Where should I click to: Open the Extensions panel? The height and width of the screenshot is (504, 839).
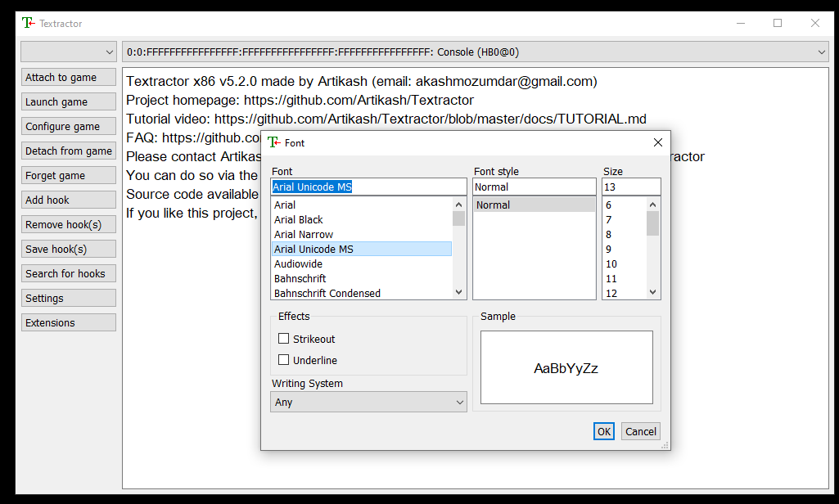click(x=68, y=322)
